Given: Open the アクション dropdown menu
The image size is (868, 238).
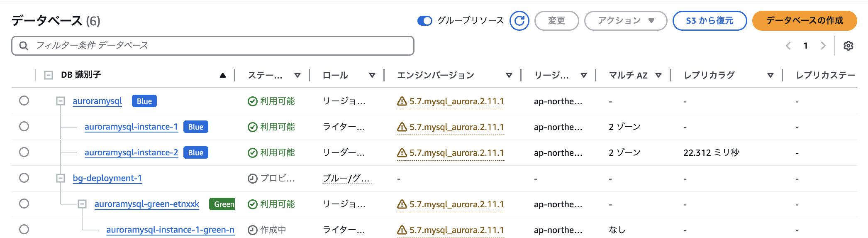Looking at the screenshot, I should (625, 21).
